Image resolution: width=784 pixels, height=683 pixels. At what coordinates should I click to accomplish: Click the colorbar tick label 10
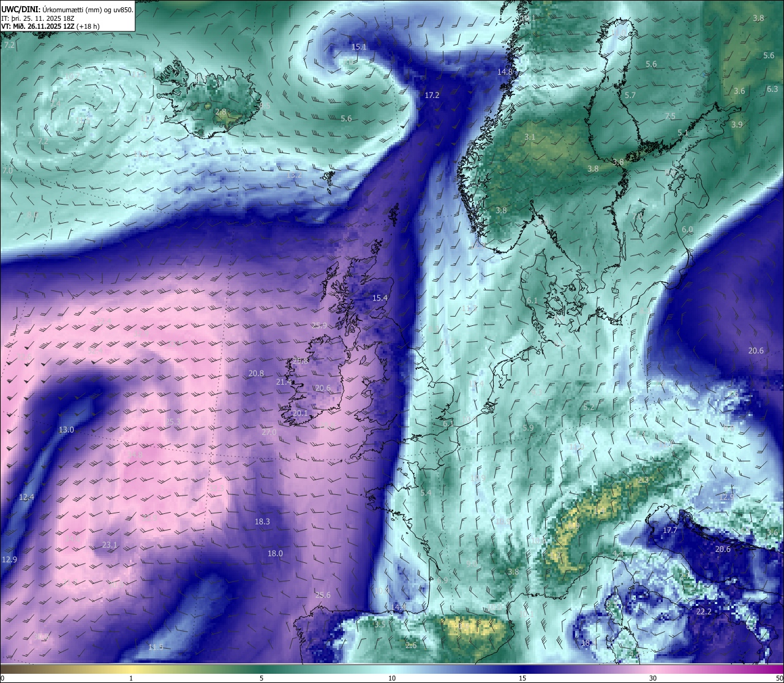392,678
